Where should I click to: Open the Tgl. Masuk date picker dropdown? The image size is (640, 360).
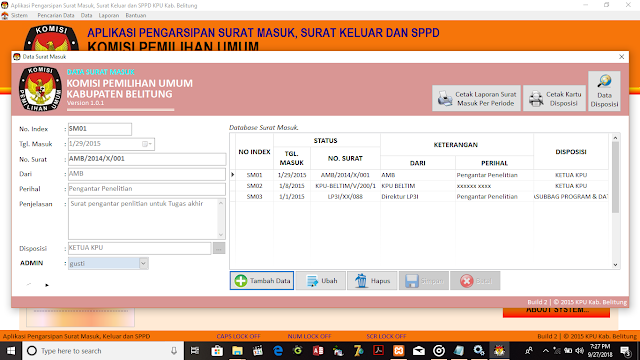pyautogui.click(x=147, y=144)
